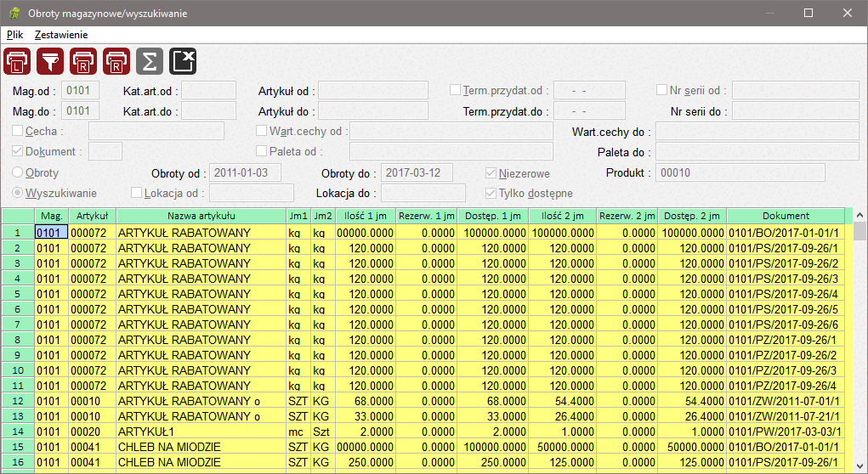Click the Dokument column header
The image size is (868, 474).
click(x=786, y=216)
